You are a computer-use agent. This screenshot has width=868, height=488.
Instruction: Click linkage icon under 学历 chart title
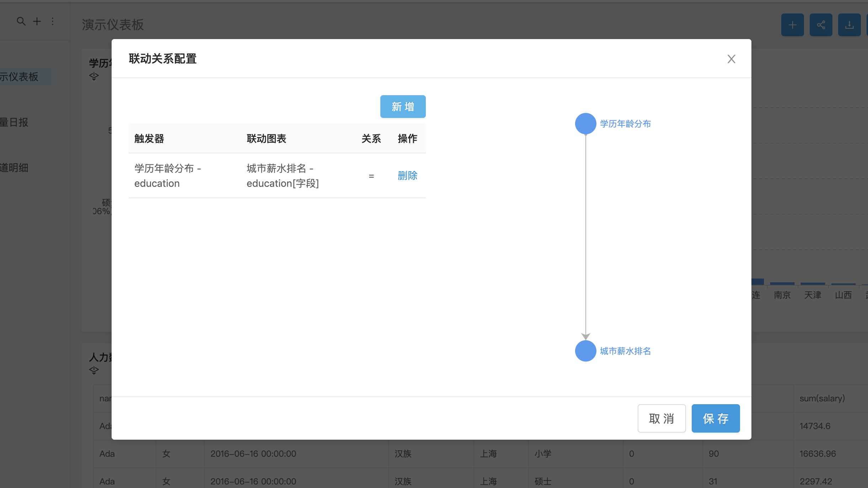pos(94,76)
